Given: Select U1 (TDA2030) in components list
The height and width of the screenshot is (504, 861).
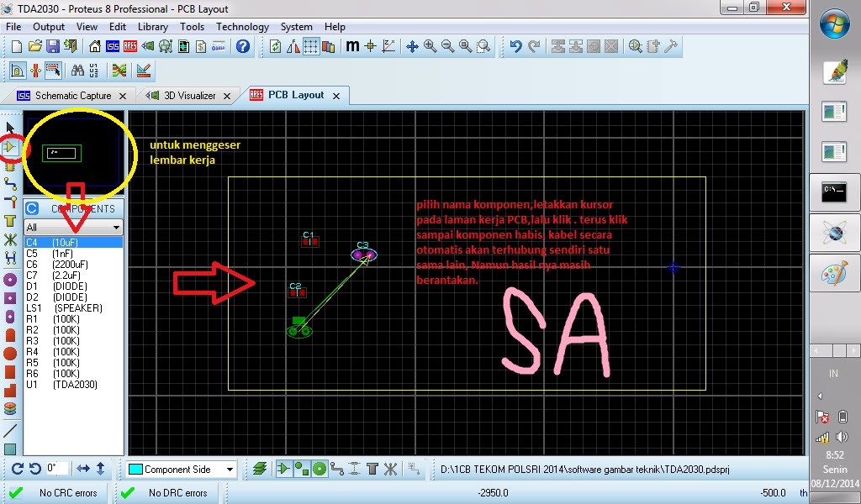Looking at the screenshot, I should coord(74,385).
